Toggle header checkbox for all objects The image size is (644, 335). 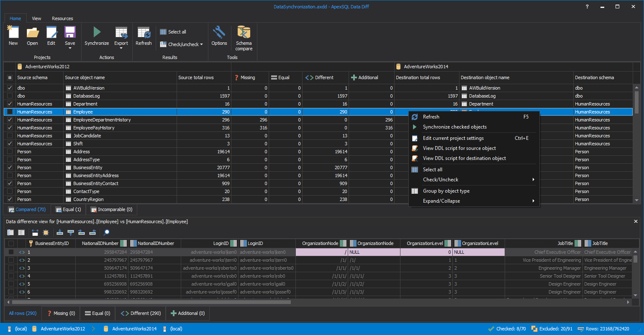(10, 77)
